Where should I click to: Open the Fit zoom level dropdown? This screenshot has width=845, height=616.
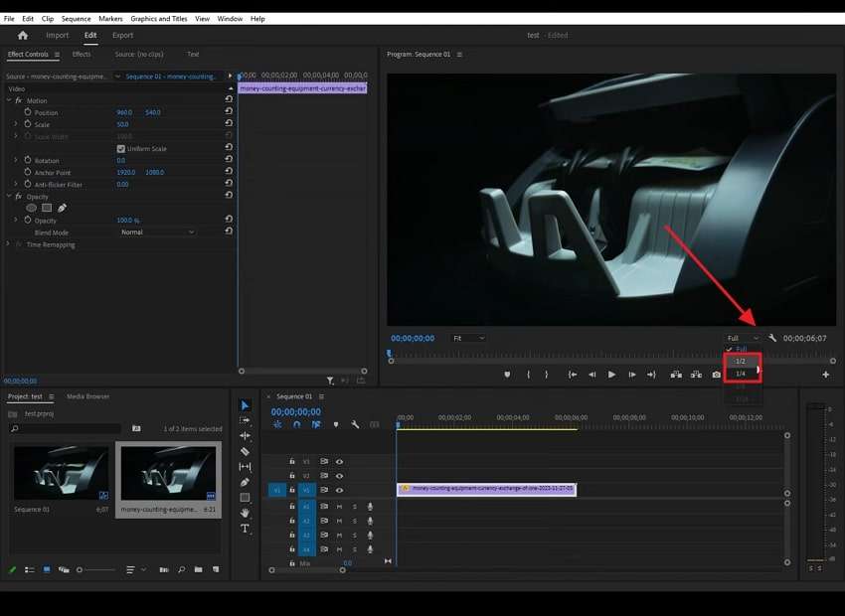pos(468,338)
